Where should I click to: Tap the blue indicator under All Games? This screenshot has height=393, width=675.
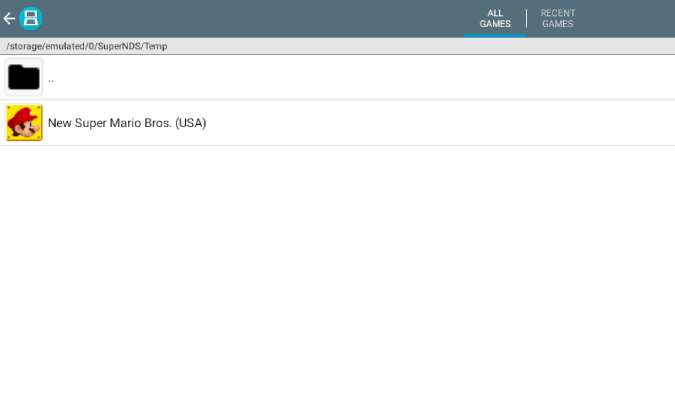coord(495,35)
